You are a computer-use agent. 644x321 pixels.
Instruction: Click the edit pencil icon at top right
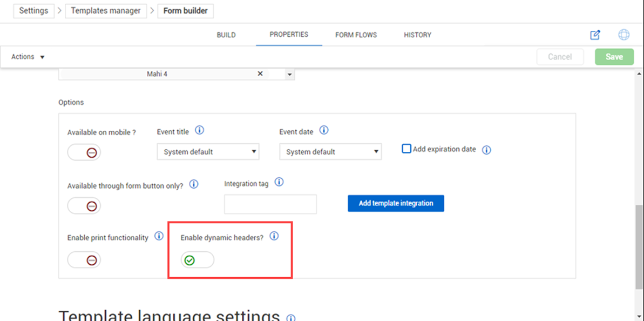point(595,35)
